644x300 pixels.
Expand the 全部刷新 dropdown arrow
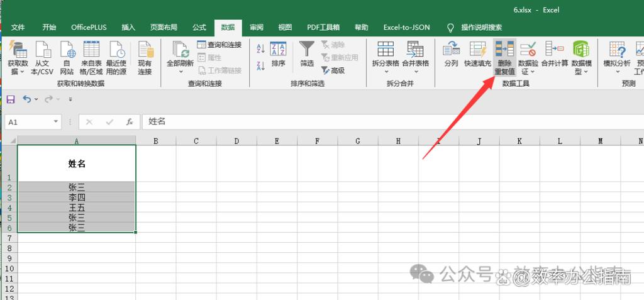(x=180, y=72)
